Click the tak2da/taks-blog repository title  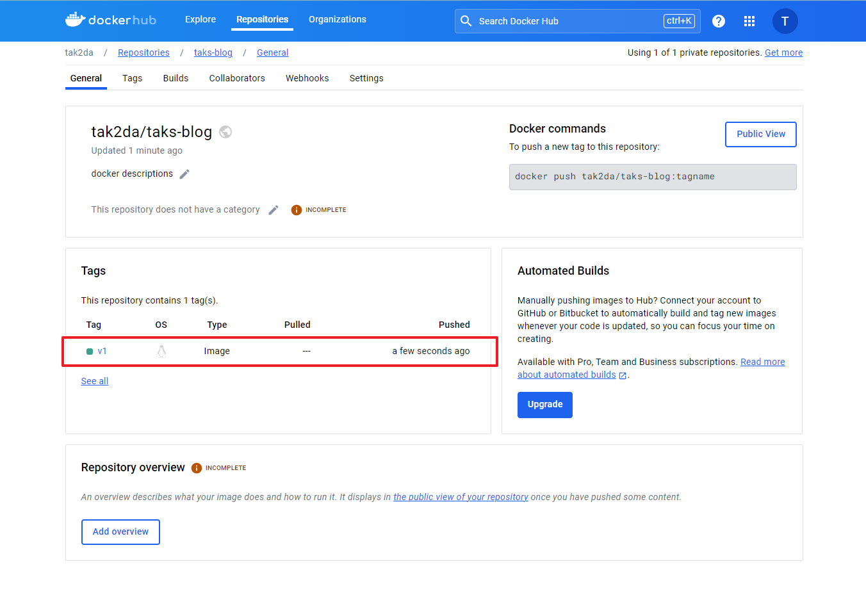tap(152, 132)
